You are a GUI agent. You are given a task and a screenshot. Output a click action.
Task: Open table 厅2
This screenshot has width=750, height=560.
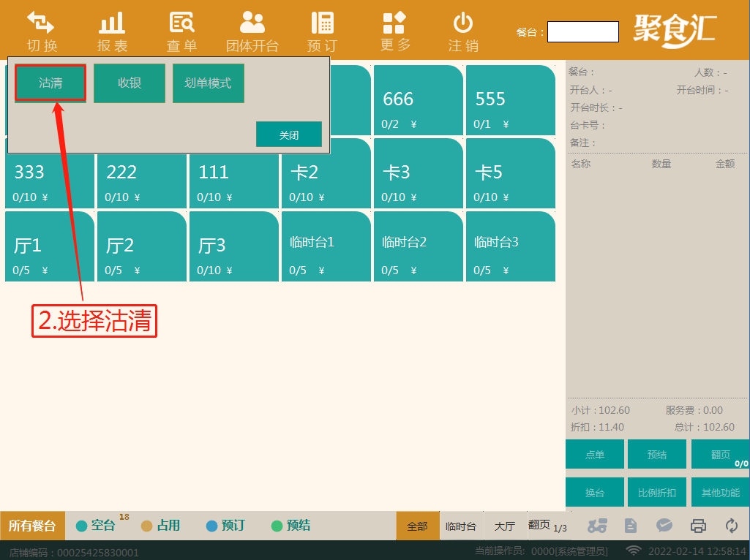click(x=142, y=246)
